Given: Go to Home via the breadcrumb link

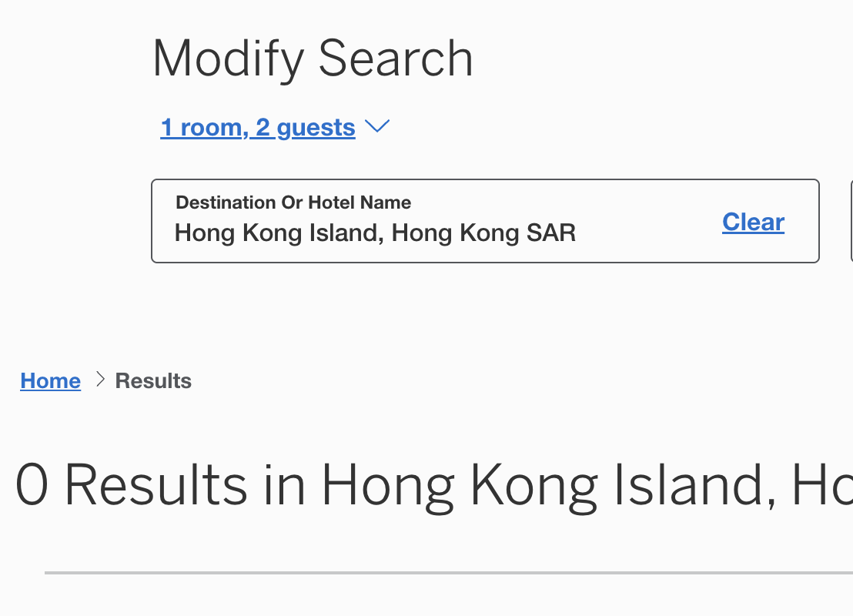Looking at the screenshot, I should click(50, 381).
